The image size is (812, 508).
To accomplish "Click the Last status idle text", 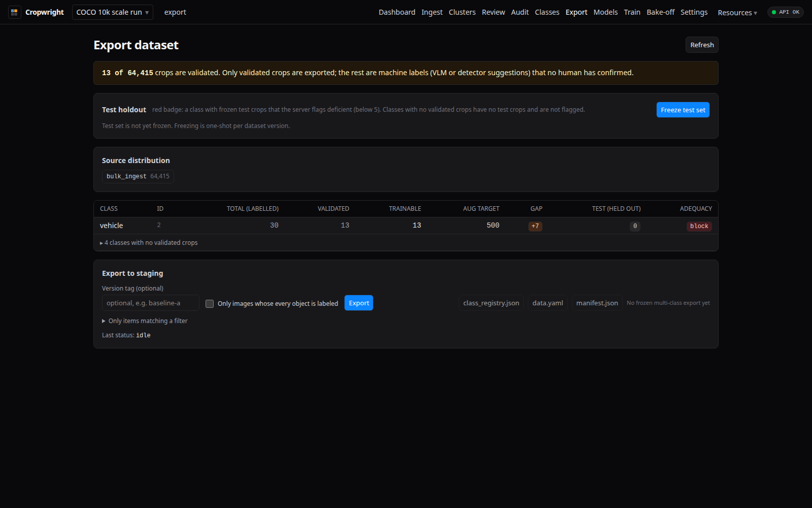I will coord(126,335).
